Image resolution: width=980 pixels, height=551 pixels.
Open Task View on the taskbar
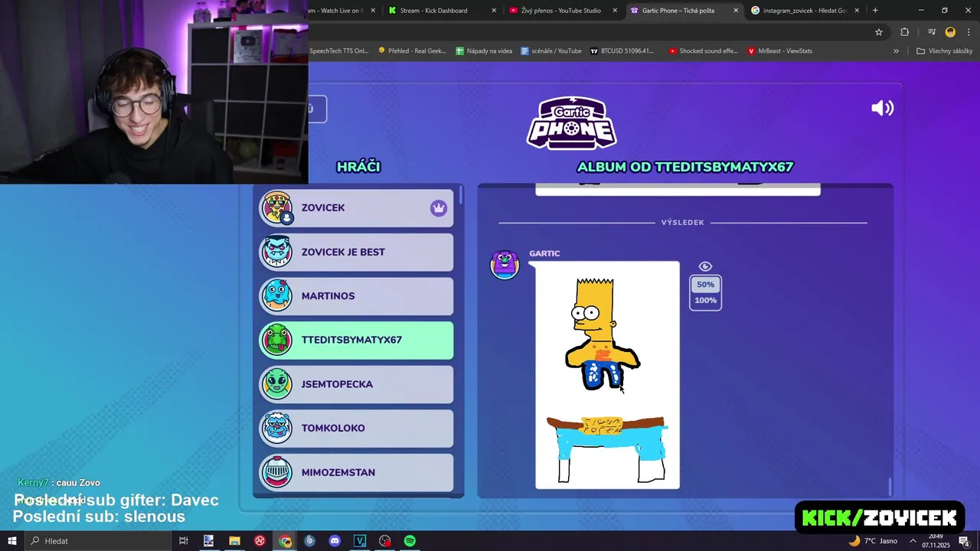tap(183, 541)
